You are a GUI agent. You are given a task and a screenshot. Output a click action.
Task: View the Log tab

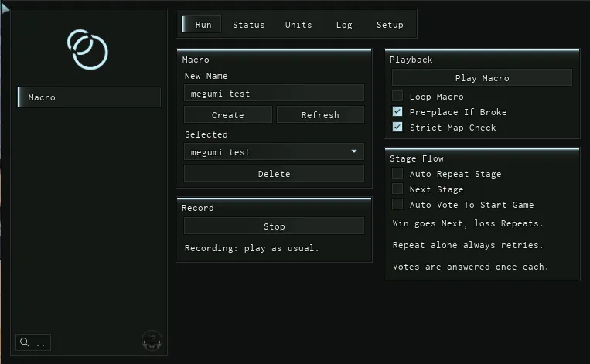pos(344,25)
